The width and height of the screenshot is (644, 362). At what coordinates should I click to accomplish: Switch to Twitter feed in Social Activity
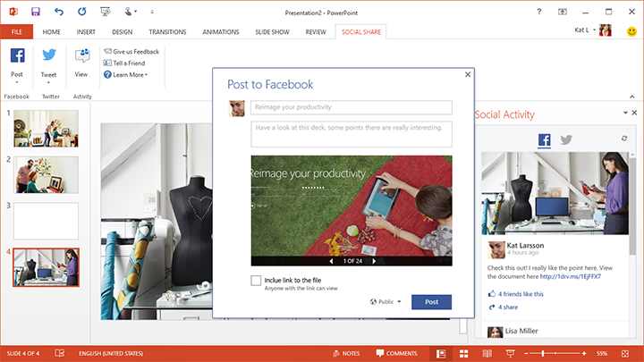click(565, 139)
